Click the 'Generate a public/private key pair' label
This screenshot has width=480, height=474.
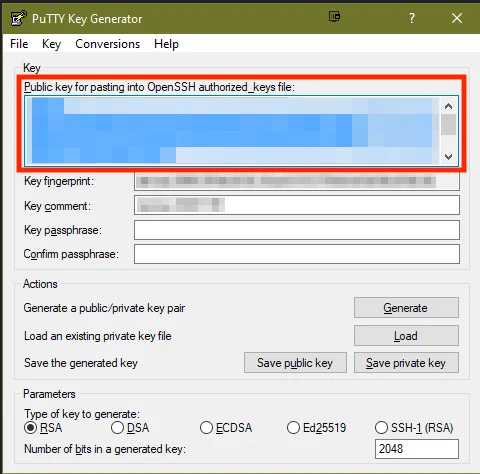pyautogui.click(x=104, y=308)
